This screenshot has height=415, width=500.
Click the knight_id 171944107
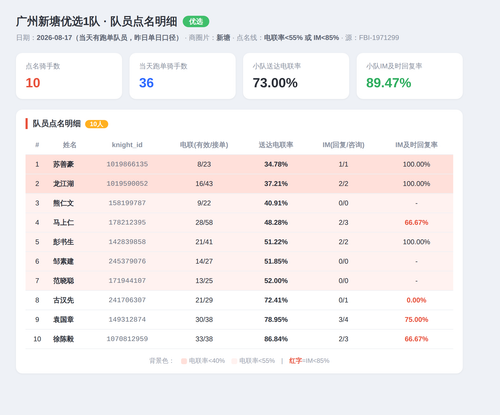coord(127,281)
